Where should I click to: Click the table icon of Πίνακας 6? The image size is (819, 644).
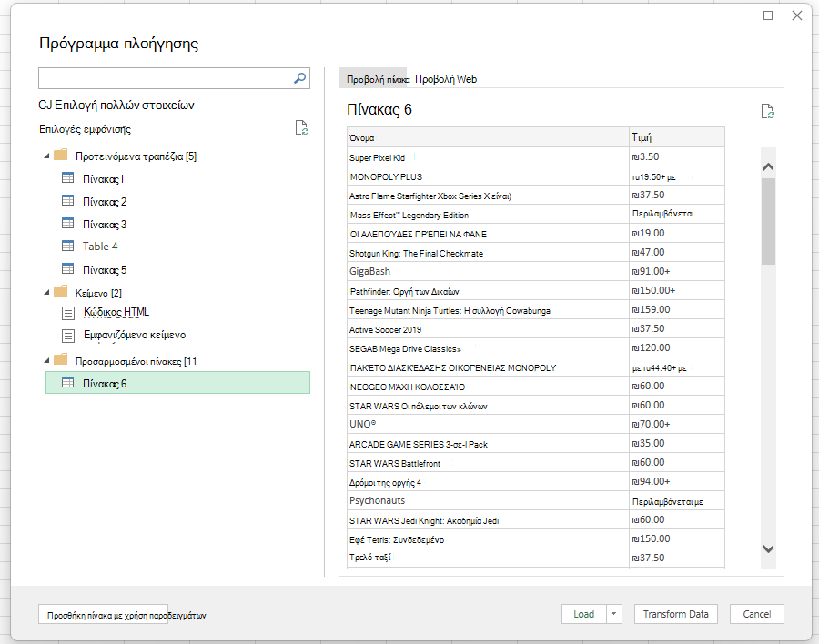point(68,383)
